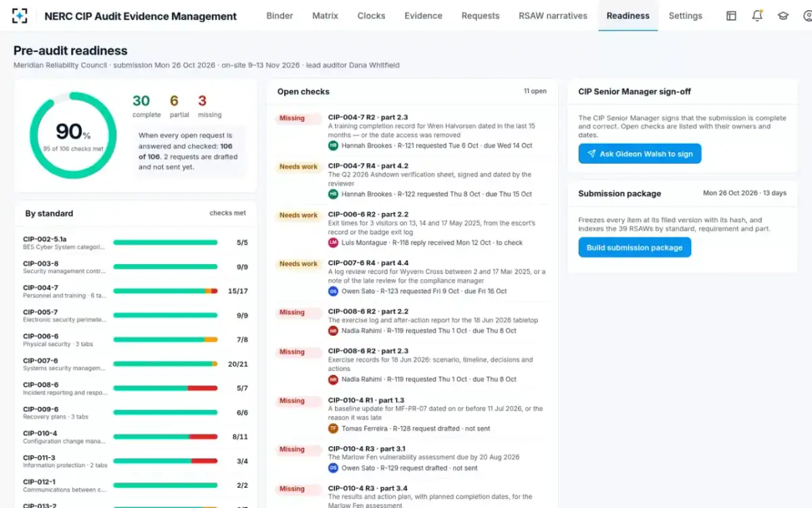Image resolution: width=812 pixels, height=508 pixels.
Task: Click CIP-004-7 progress bar
Action: [165, 291]
